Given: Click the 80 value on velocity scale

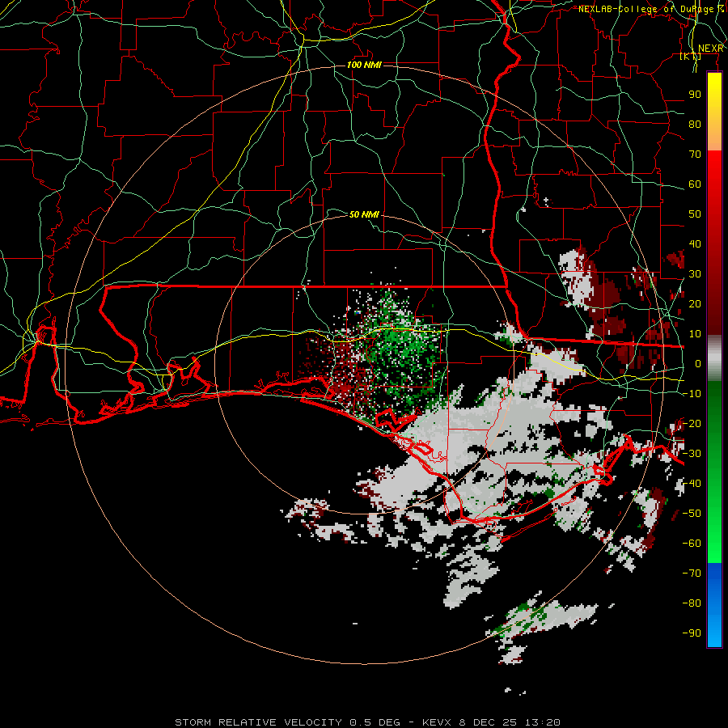Looking at the screenshot, I should pos(695,124).
